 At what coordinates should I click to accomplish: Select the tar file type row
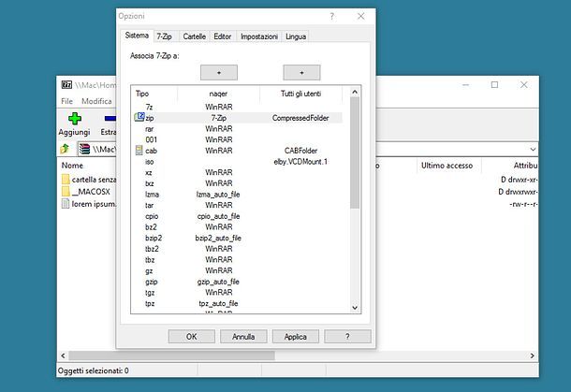click(x=237, y=205)
